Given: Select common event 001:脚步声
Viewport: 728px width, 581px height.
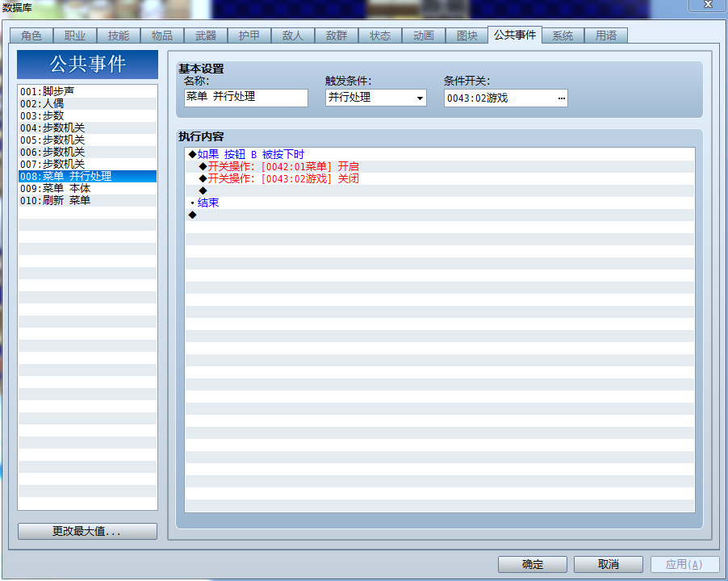Looking at the screenshot, I should click(87, 91).
